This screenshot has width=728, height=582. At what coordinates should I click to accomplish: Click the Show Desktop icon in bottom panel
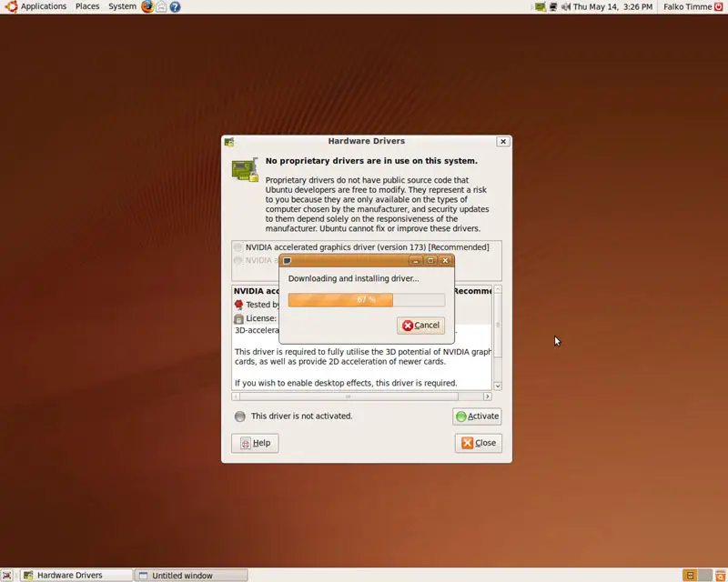tap(6, 576)
